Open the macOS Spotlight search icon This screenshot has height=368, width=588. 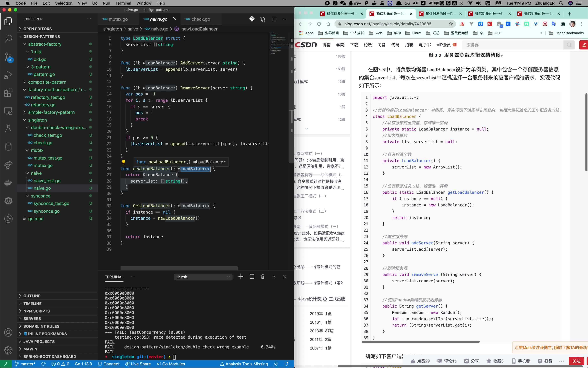click(561, 3)
